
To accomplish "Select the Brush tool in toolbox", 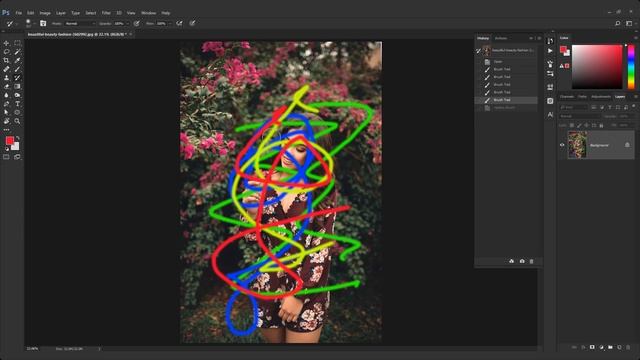I will pos(17,69).
